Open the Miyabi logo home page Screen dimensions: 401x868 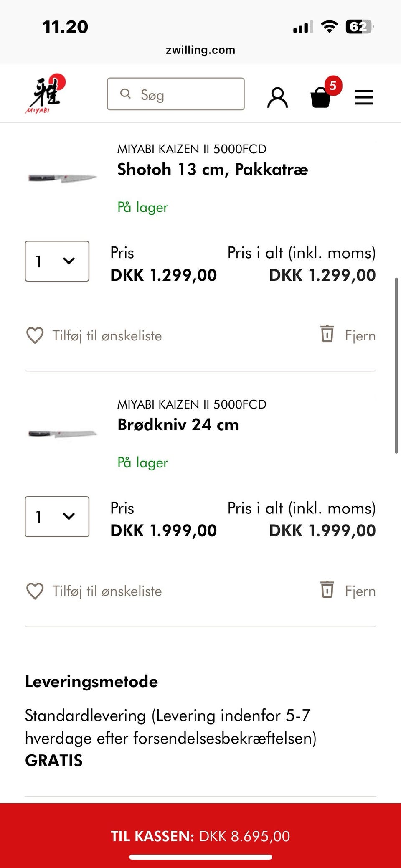pos(45,94)
